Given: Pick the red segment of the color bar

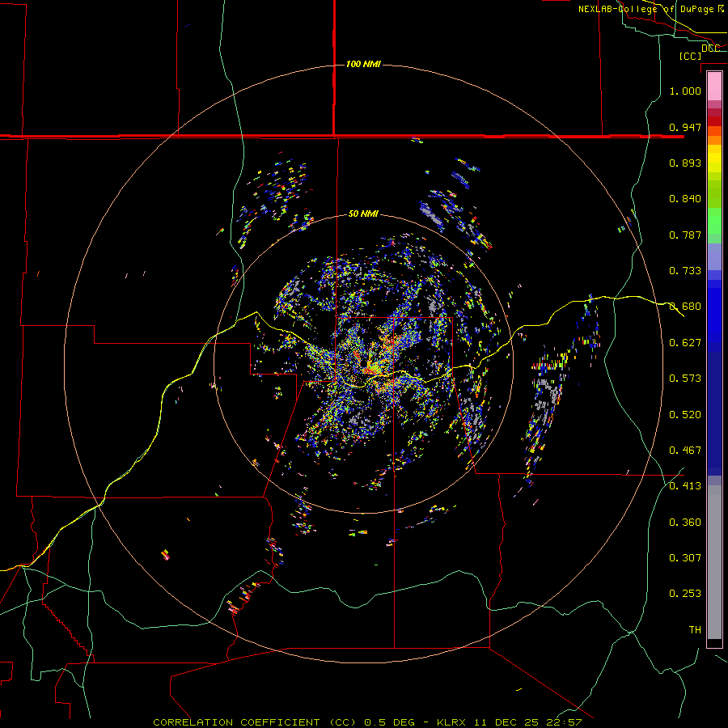Looking at the screenshot, I should (714, 121).
